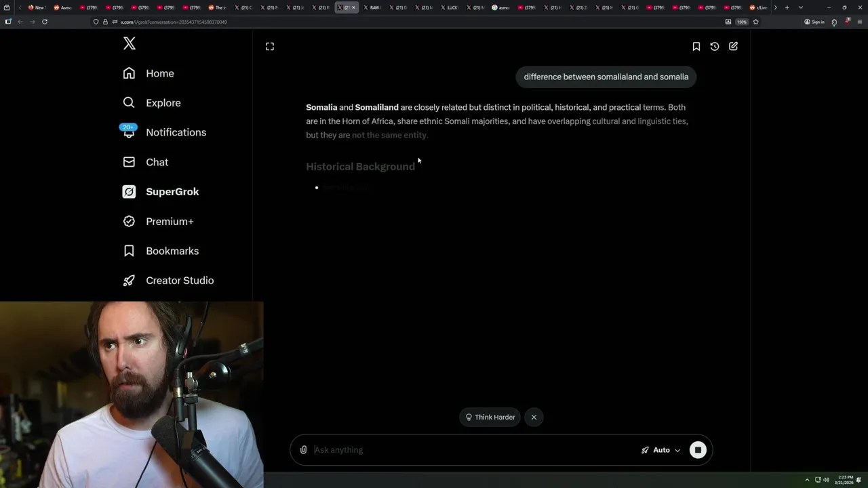
Task: Click the 150% zoom level indicator
Action: (x=742, y=22)
